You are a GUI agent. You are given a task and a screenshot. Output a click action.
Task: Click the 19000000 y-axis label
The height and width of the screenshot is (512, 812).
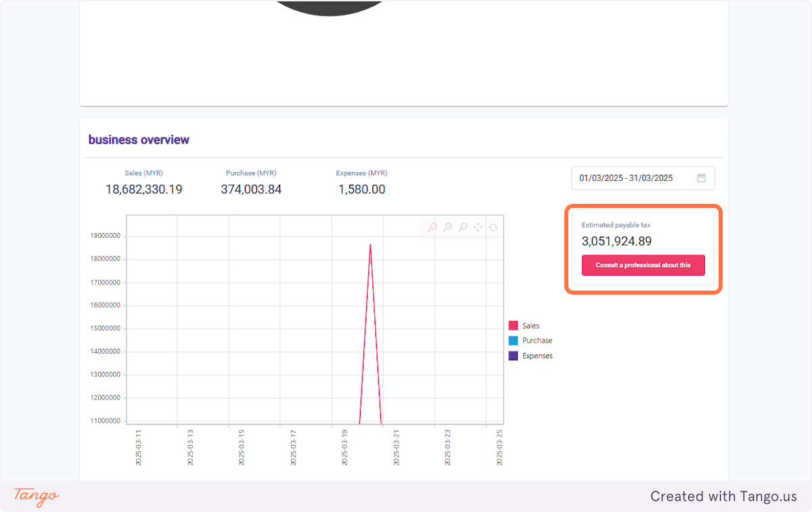[105, 236]
